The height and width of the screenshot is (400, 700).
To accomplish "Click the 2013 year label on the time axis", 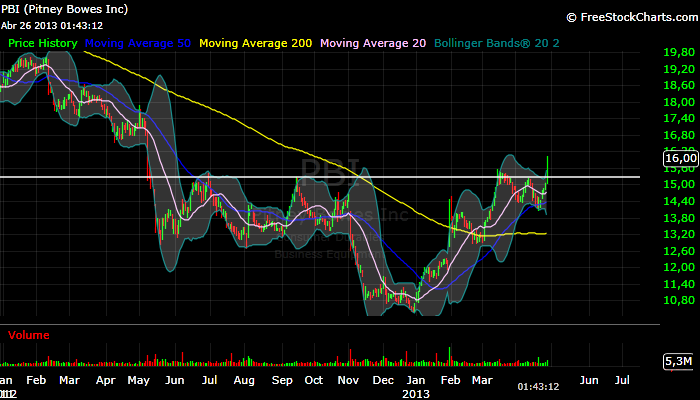I will [x=416, y=394].
